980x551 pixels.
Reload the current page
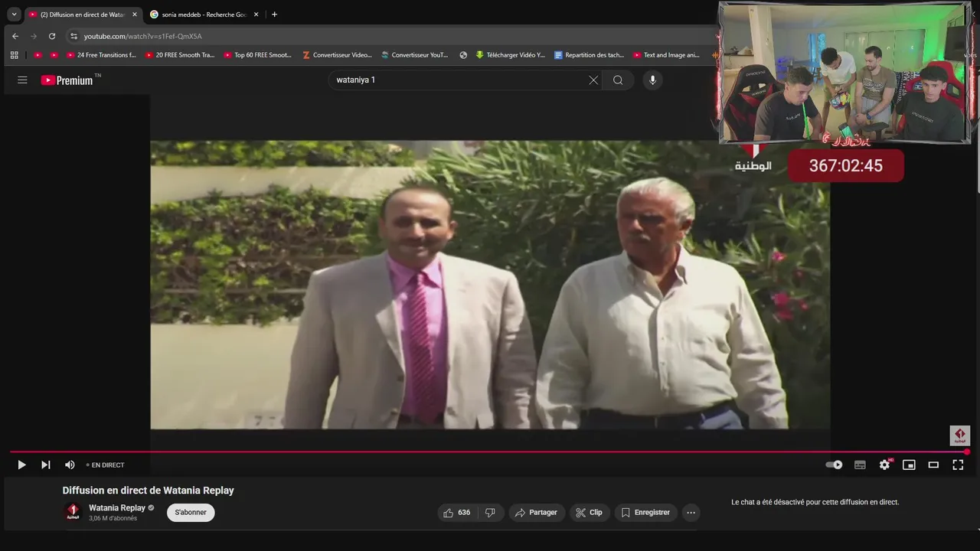[x=52, y=36]
